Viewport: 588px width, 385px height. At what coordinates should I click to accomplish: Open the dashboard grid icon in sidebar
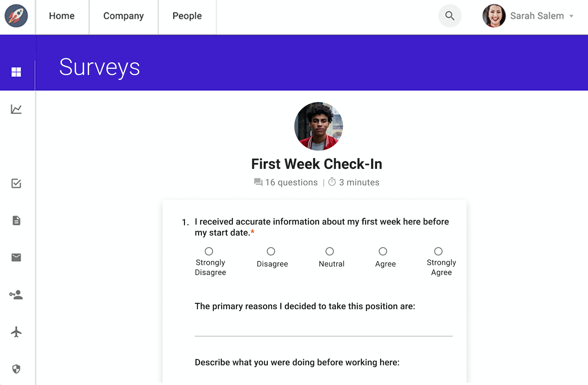point(16,72)
